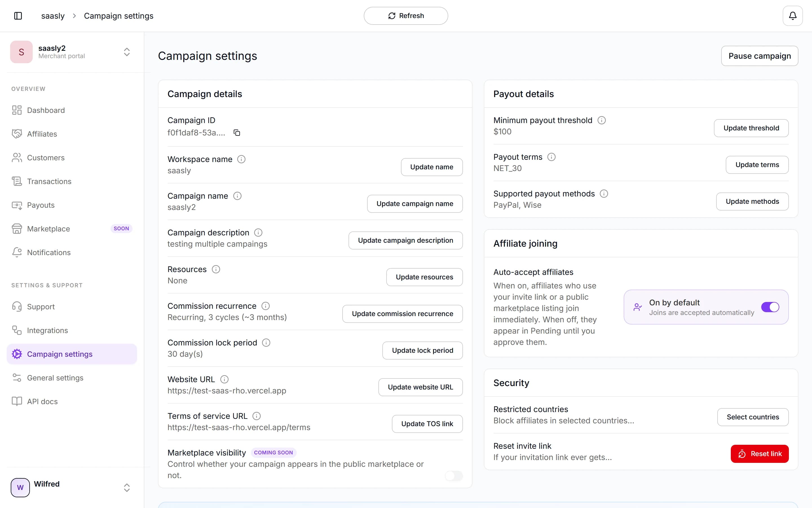Open the Marketplace sidebar item
This screenshot has height=508, width=812.
(x=72, y=229)
